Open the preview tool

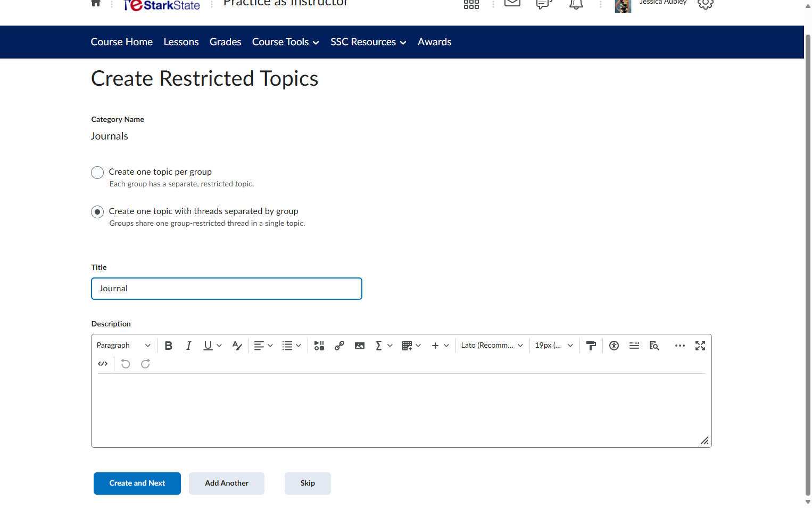(x=654, y=346)
